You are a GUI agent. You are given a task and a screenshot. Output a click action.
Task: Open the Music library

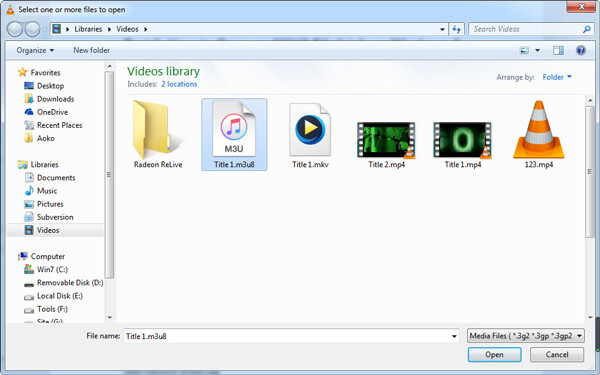[47, 191]
